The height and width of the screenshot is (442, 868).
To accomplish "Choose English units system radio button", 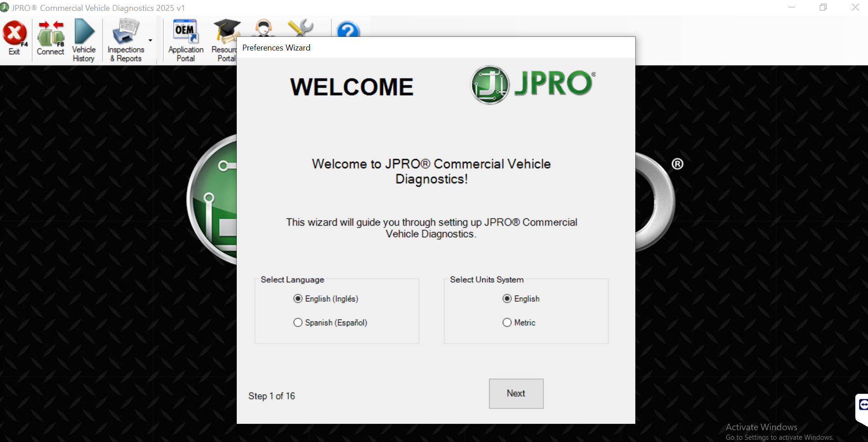I will coord(521,299).
